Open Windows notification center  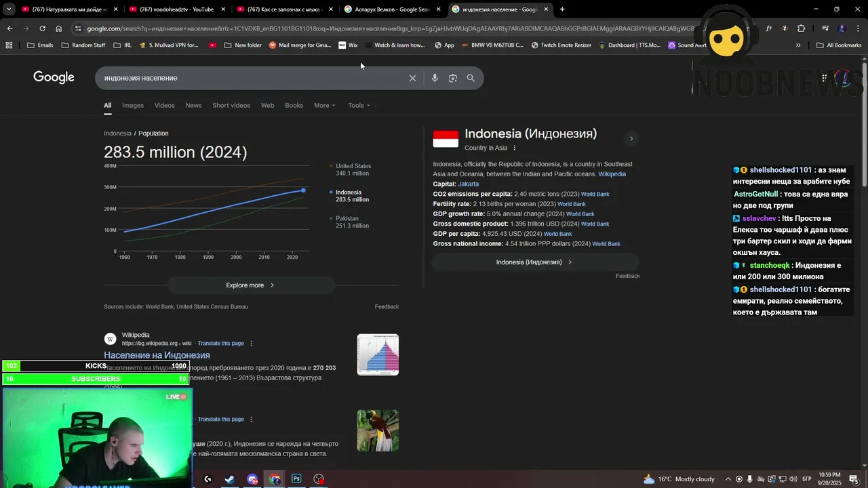tap(854, 479)
